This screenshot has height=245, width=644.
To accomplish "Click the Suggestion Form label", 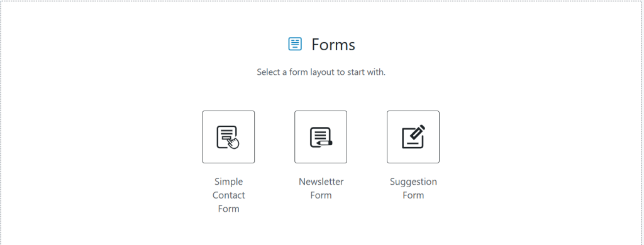I will [413, 188].
